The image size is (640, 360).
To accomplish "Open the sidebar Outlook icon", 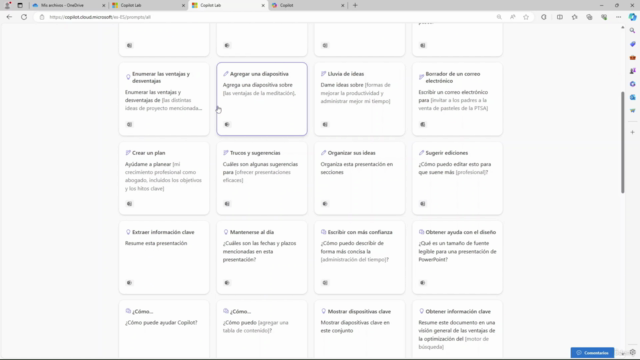I will point(632,97).
